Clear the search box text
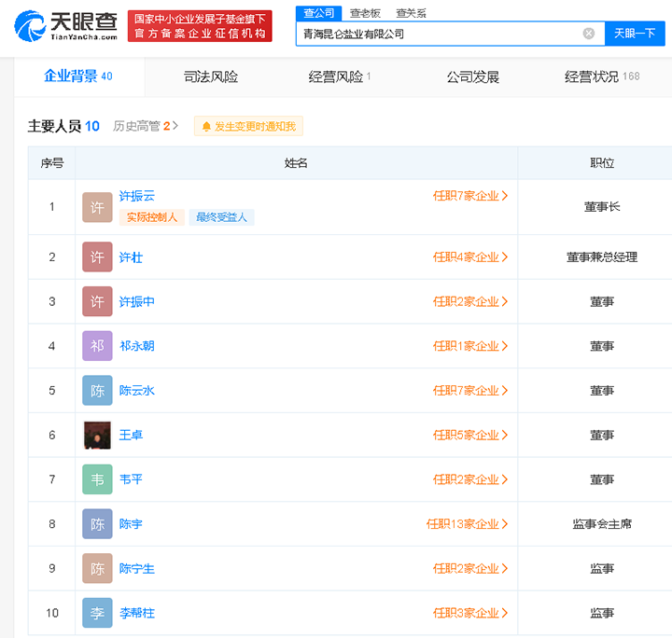672x638 pixels. pyautogui.click(x=588, y=34)
